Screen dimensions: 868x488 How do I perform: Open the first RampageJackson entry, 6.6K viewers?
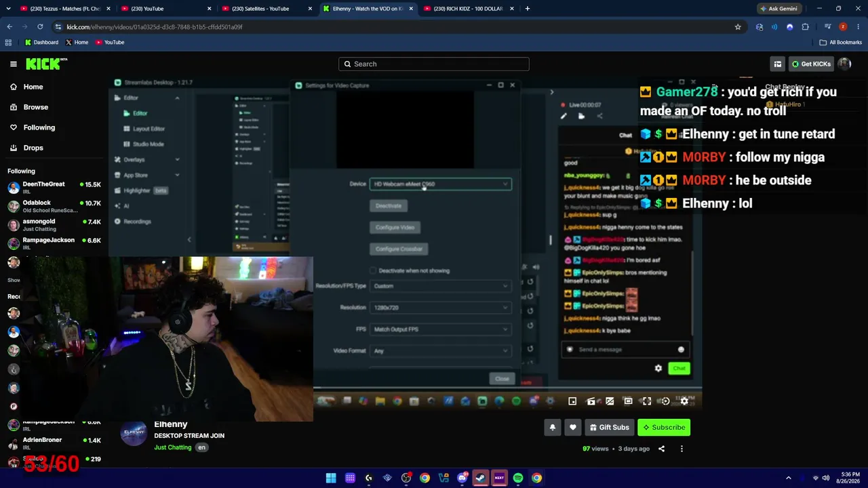pyautogui.click(x=54, y=243)
